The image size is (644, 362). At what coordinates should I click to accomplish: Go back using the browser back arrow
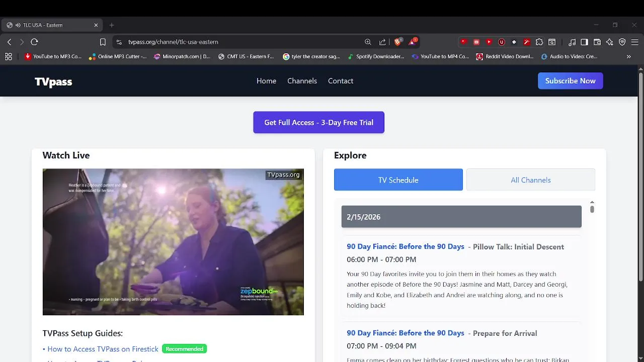(x=9, y=42)
